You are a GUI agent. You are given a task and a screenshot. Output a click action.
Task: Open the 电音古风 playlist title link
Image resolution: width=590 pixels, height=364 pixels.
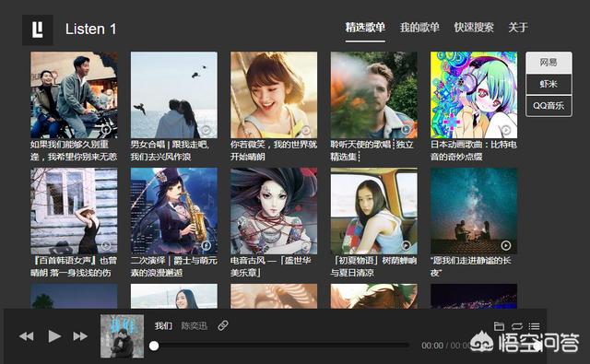271,266
